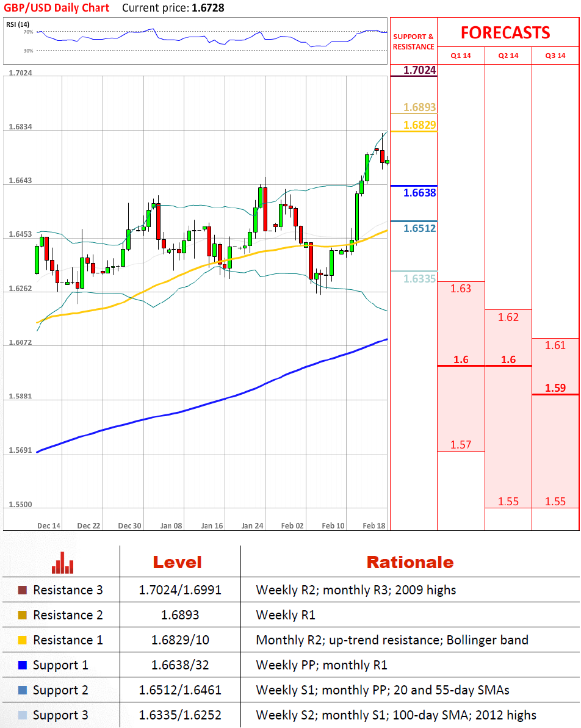Click the Resistance 1 yellow color swatch
The width and height of the screenshot is (581, 728).
23,640
